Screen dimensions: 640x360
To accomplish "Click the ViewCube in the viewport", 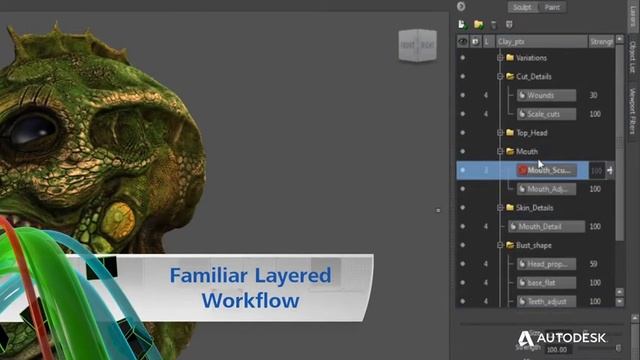I will tap(418, 45).
